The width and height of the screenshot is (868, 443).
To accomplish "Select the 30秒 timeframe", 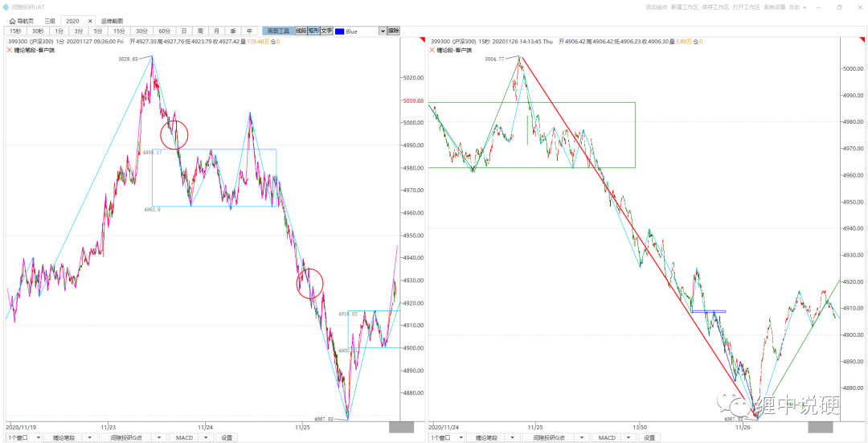I will 38,31.
